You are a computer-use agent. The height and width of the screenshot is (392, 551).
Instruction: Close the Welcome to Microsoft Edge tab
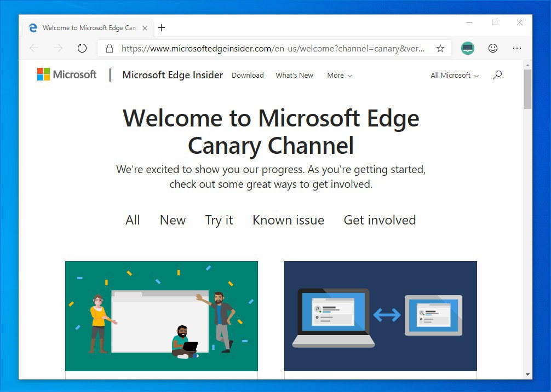tap(145, 28)
